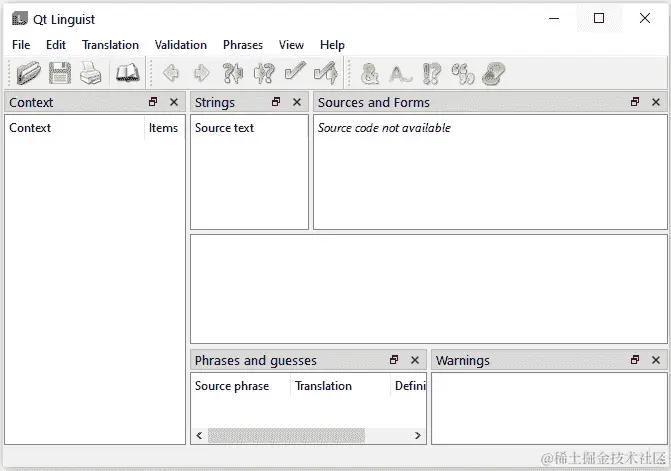Close the Warnings panel
Screen dimensions: 671x471
point(656,360)
